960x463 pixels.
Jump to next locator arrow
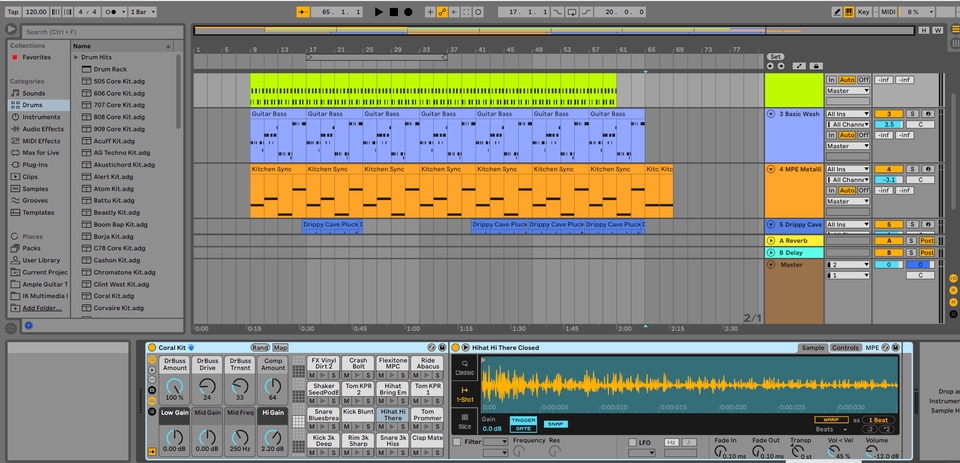pos(781,66)
